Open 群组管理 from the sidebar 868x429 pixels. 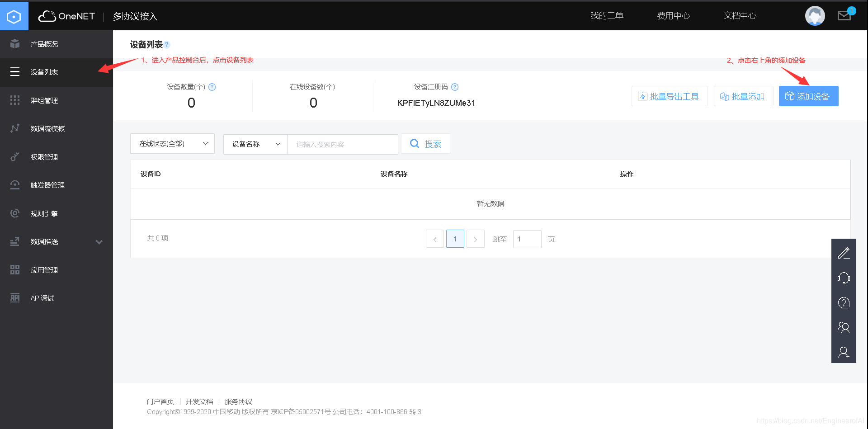point(44,100)
